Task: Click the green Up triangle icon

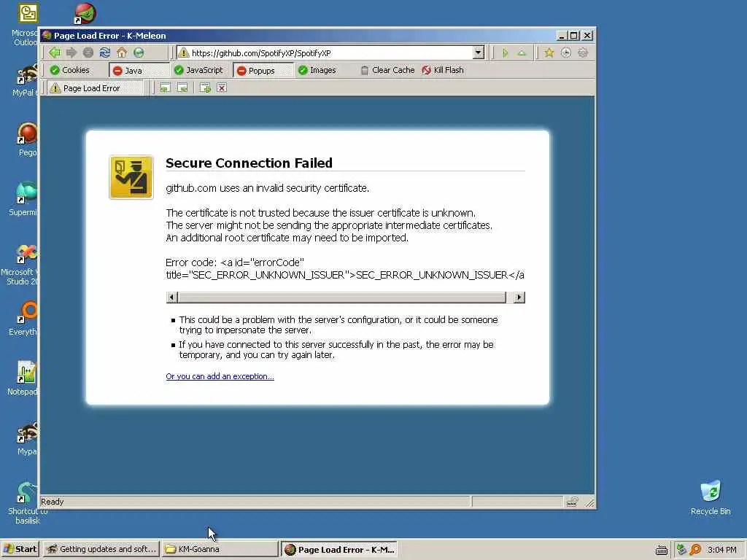Action: tap(522, 52)
